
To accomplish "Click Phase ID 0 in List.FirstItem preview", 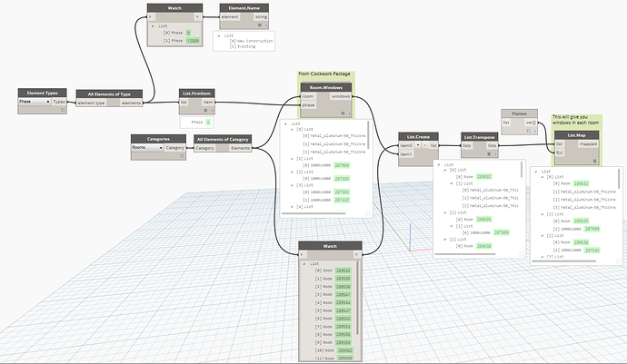I will (x=208, y=123).
